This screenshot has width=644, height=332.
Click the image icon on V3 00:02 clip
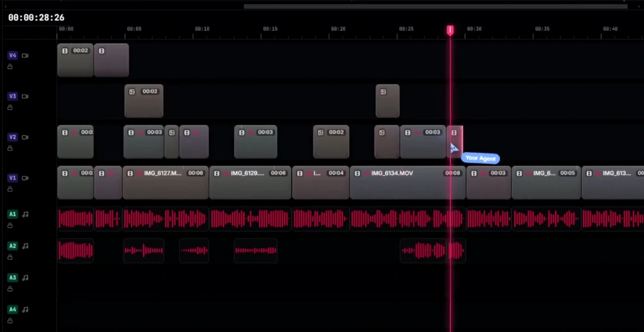[132, 92]
